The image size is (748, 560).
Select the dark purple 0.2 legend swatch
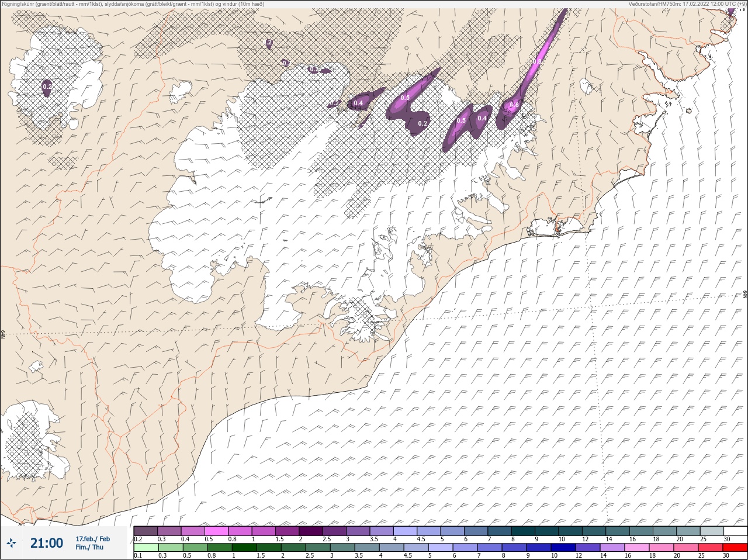146,531
